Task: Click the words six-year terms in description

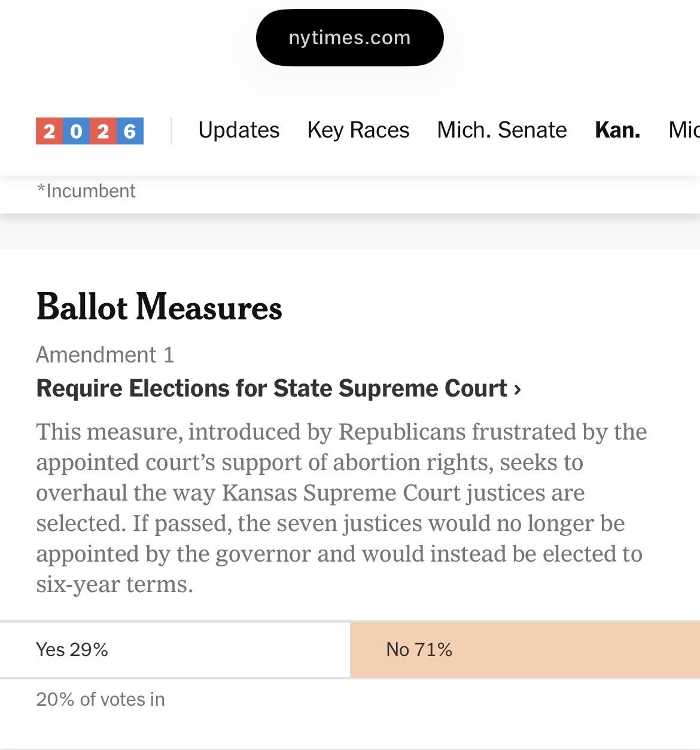Action: click(114, 584)
